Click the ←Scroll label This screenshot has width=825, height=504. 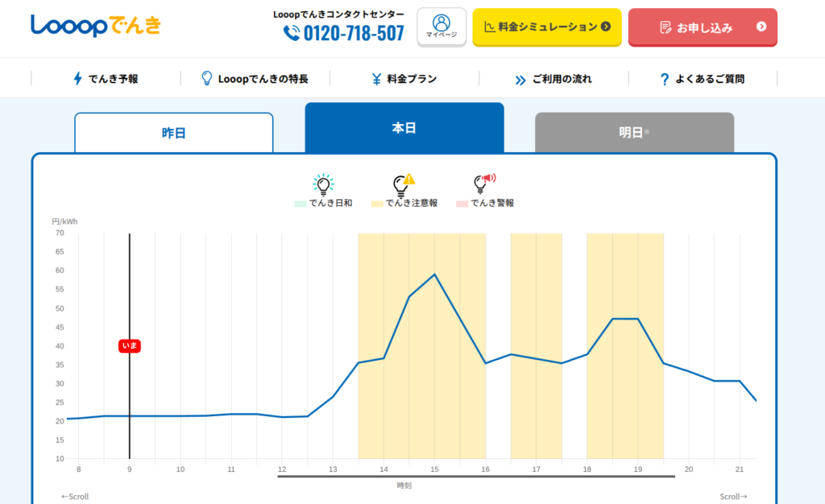click(x=75, y=497)
